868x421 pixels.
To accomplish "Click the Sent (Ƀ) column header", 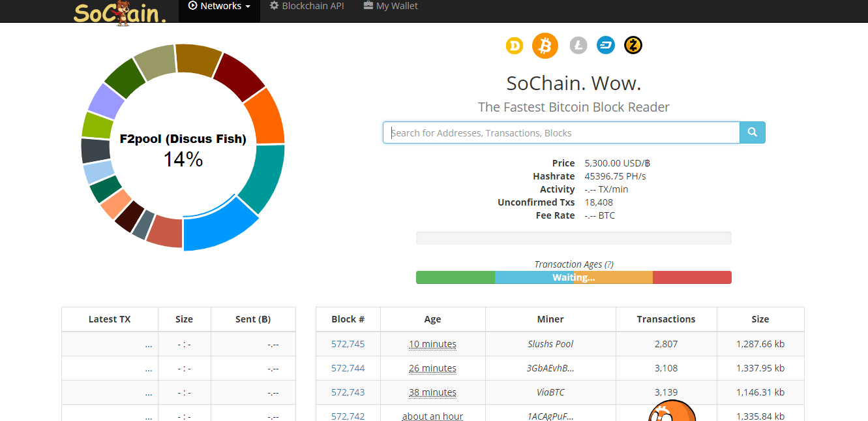I will (x=253, y=319).
